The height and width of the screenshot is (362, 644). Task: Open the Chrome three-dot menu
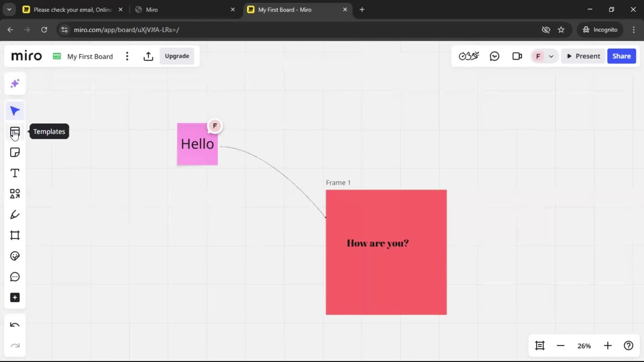pos(634,30)
